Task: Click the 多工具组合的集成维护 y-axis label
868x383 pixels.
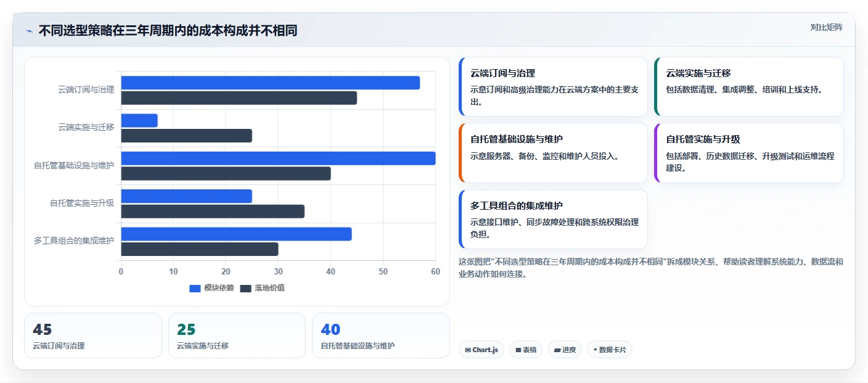Action: (x=74, y=241)
